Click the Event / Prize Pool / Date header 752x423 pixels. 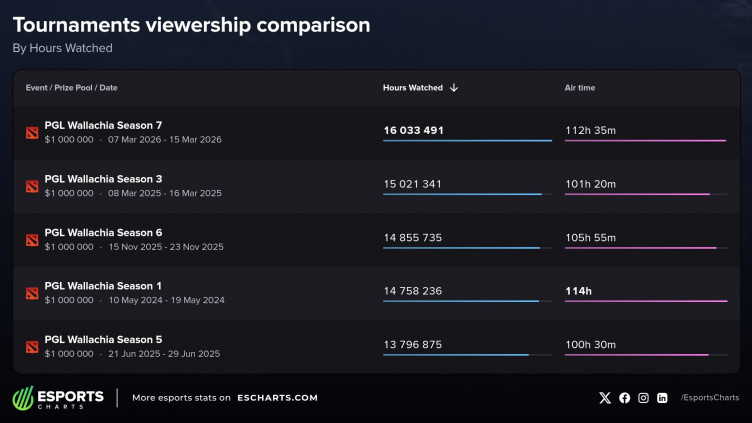coord(71,88)
